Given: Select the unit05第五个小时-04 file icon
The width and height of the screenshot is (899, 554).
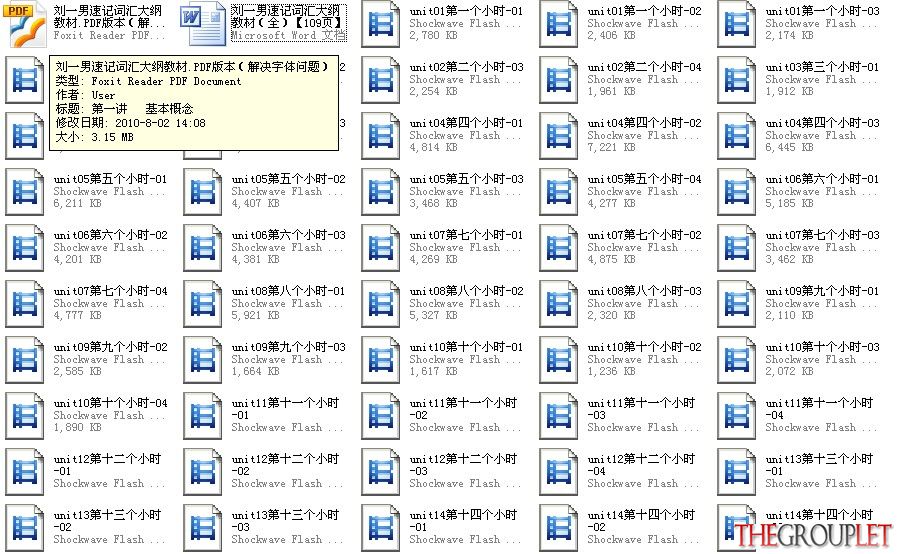Looking at the screenshot, I should point(558,192).
